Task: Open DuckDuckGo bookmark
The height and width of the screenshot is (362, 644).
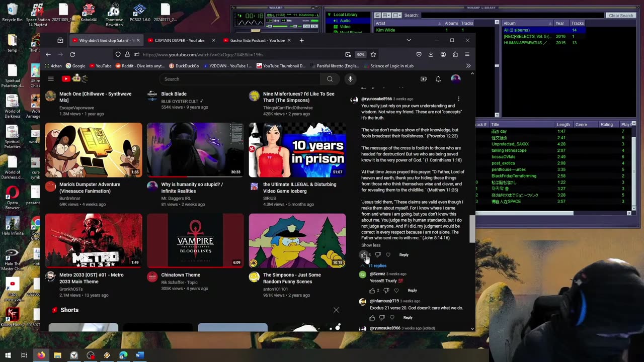Action: pyautogui.click(x=184, y=66)
